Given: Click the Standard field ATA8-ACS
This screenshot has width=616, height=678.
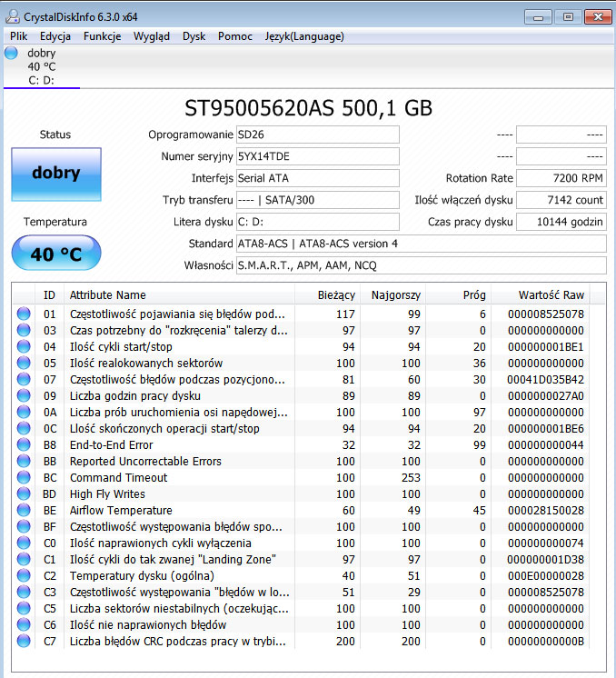Looking at the screenshot, I should (421, 244).
